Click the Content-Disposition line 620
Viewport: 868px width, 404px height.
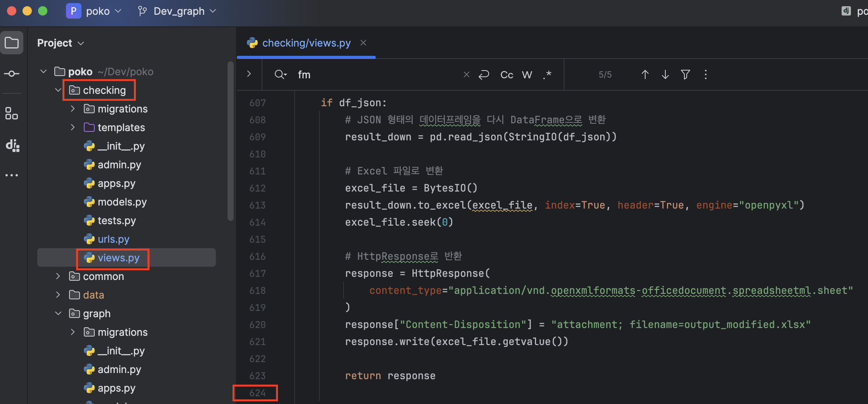pyautogui.click(x=578, y=325)
